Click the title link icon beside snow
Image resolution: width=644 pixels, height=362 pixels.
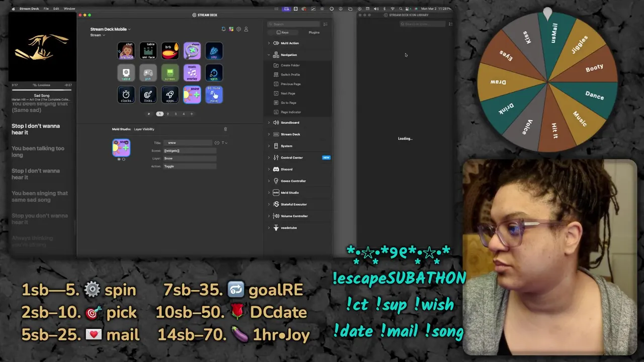click(x=217, y=143)
